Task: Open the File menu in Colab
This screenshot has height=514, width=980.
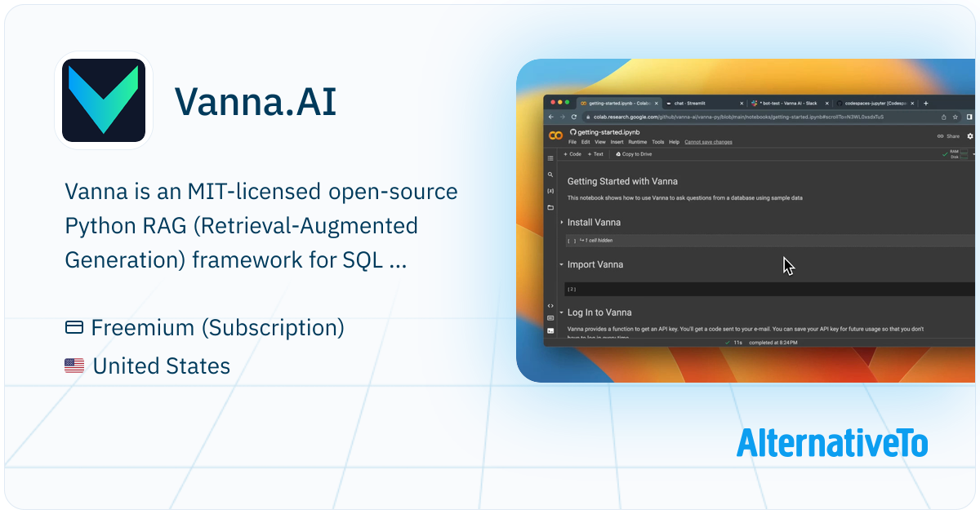Action: (x=572, y=142)
